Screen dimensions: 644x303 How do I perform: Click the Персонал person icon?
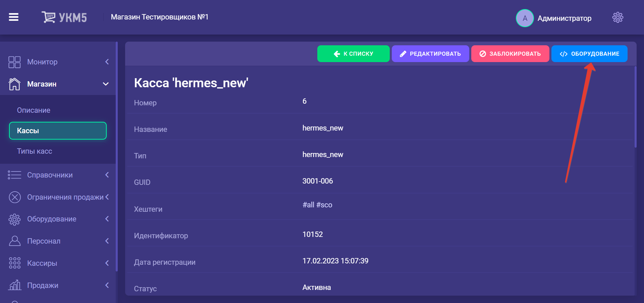click(x=14, y=241)
